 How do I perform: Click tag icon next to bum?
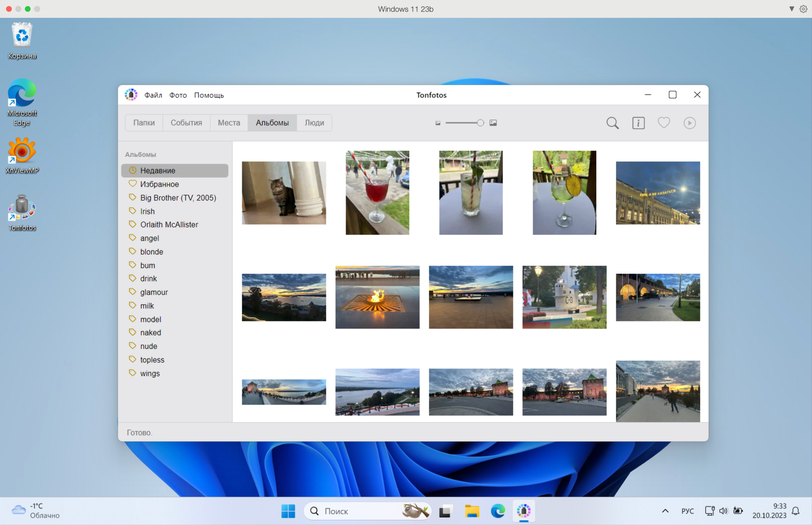132,265
